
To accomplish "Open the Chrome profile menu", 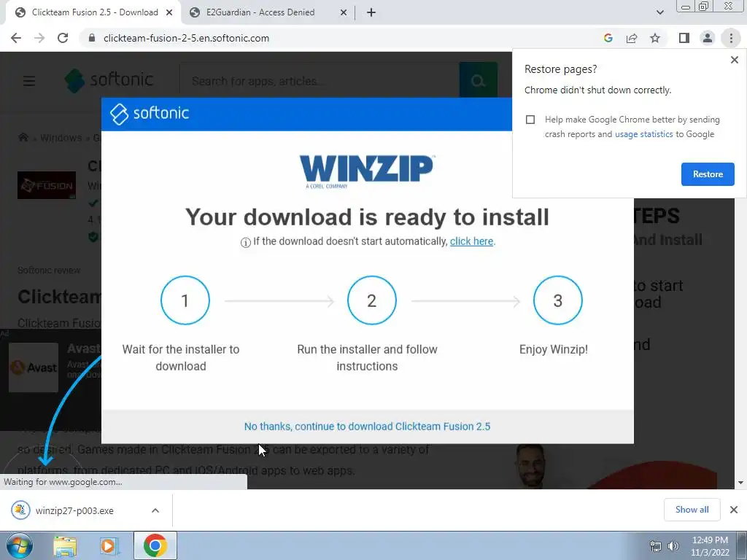I will tap(708, 38).
